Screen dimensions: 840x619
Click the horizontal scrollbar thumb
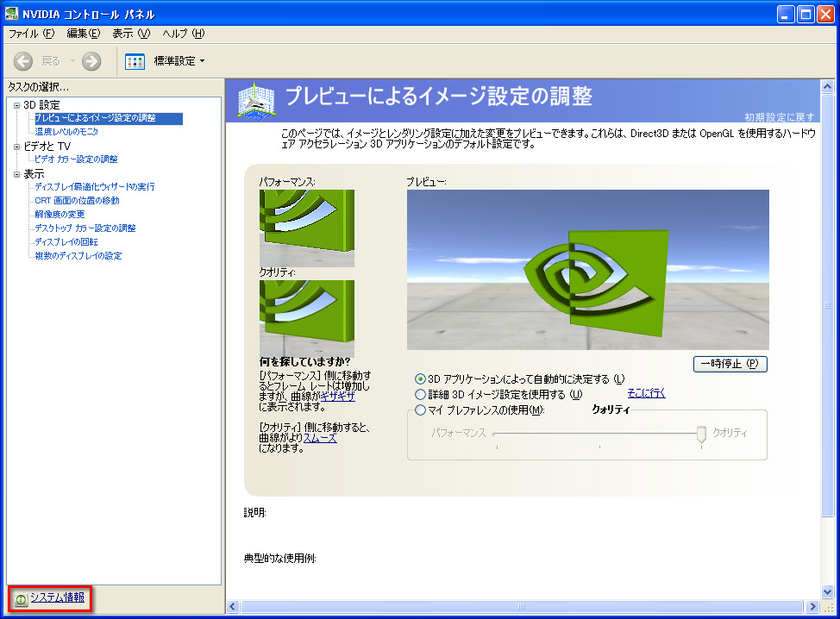coord(522,607)
